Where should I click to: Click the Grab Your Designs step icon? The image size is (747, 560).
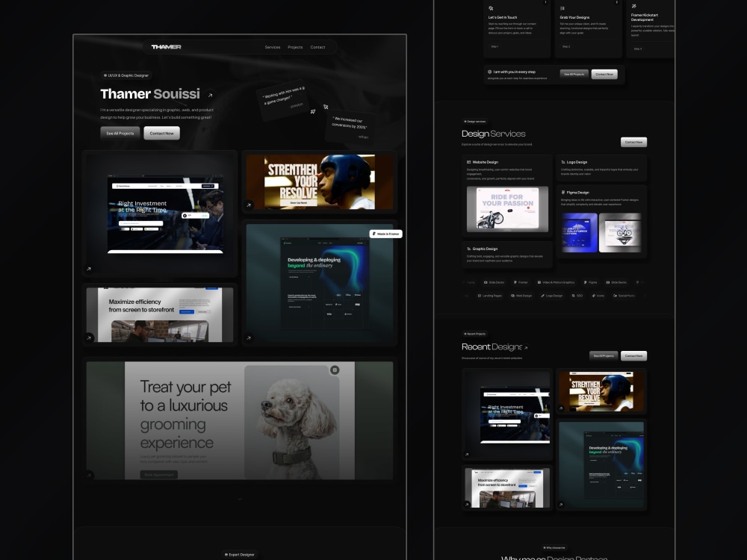pyautogui.click(x=562, y=8)
